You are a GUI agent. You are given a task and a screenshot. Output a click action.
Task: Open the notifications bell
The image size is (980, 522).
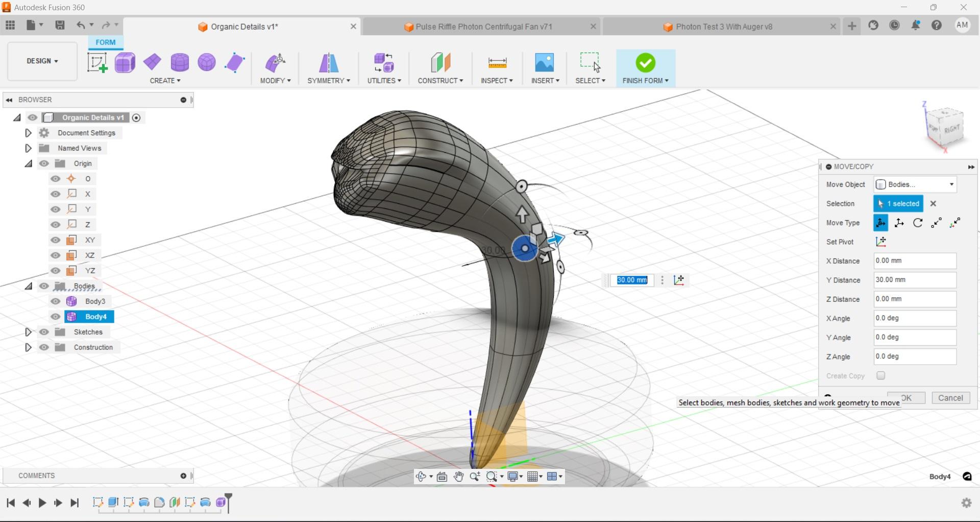click(x=916, y=25)
